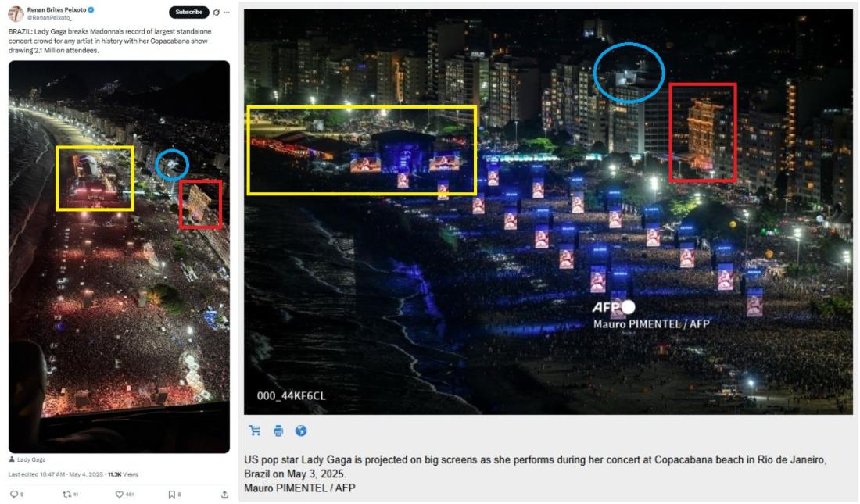
Task: Open the three-dot more menu on the tweet
Action: pos(227,12)
